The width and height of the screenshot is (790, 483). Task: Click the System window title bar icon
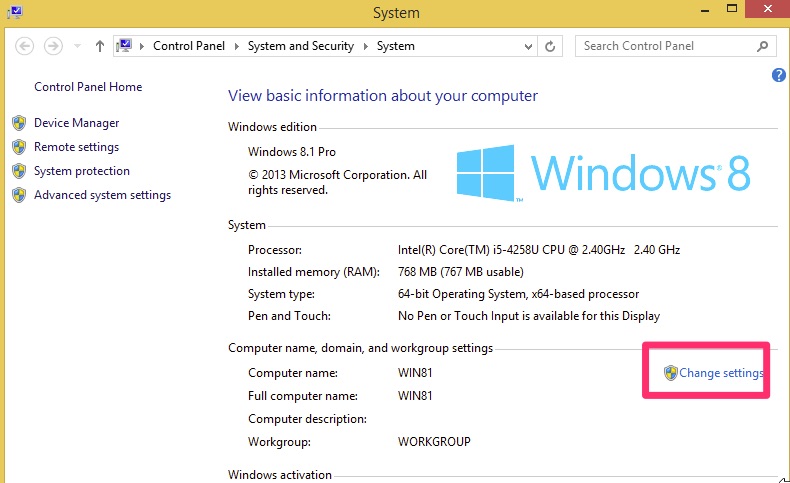[15, 12]
